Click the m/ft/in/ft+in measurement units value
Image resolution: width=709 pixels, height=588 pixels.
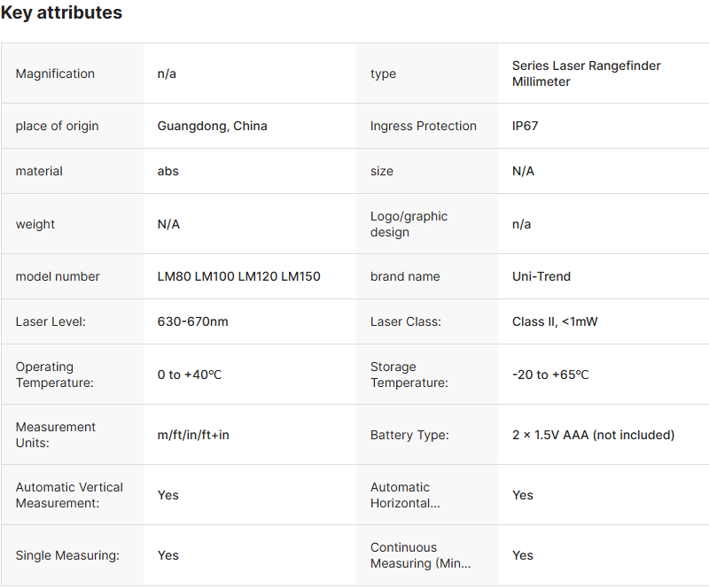(192, 435)
